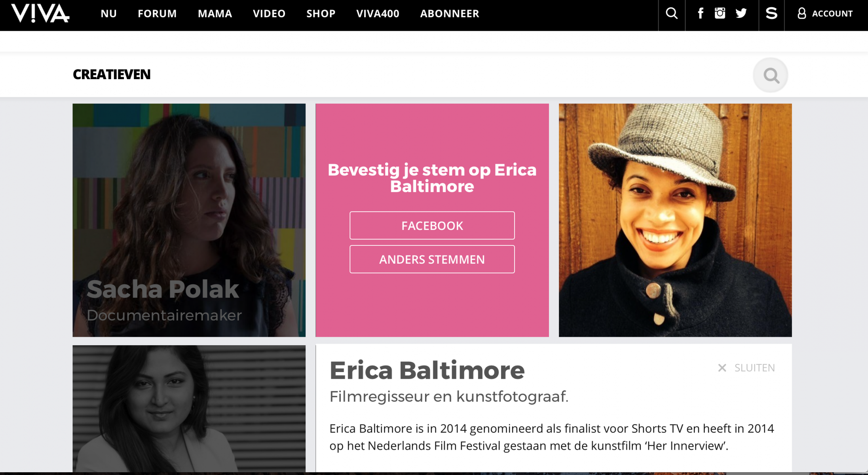Select MAMA in the navigation bar
The height and width of the screenshot is (475, 868).
click(215, 13)
